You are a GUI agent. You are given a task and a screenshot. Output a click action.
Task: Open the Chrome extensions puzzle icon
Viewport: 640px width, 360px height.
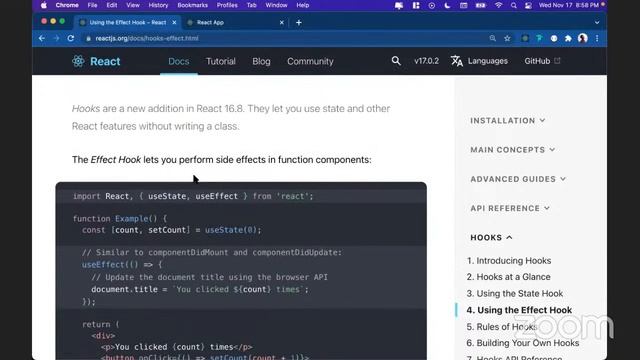(568, 38)
